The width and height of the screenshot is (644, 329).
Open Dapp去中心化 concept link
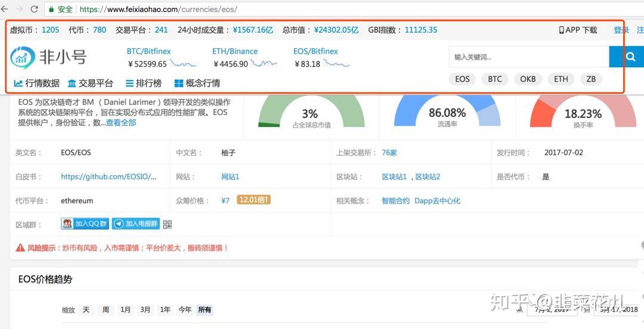[437, 201]
